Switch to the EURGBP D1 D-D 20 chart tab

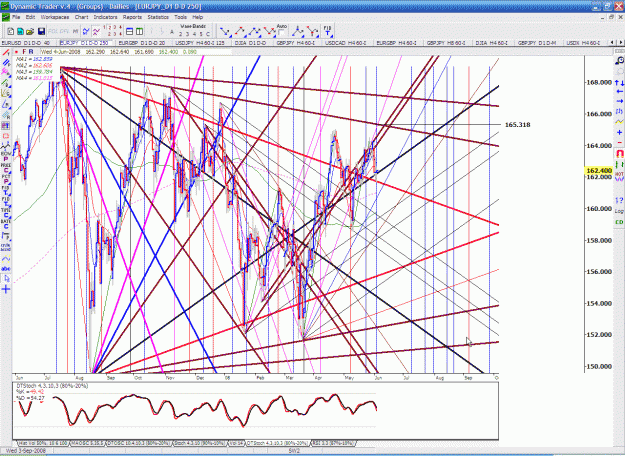point(142,43)
